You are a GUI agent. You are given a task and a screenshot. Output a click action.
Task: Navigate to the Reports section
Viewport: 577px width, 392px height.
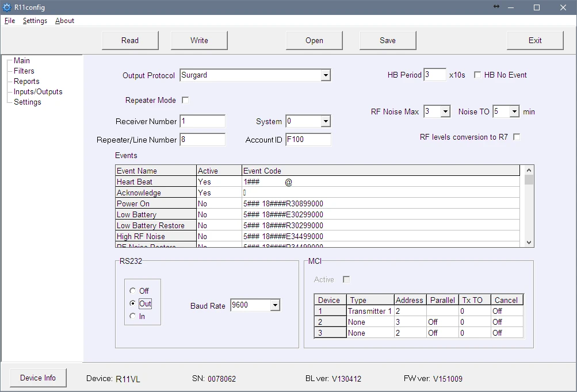[25, 81]
